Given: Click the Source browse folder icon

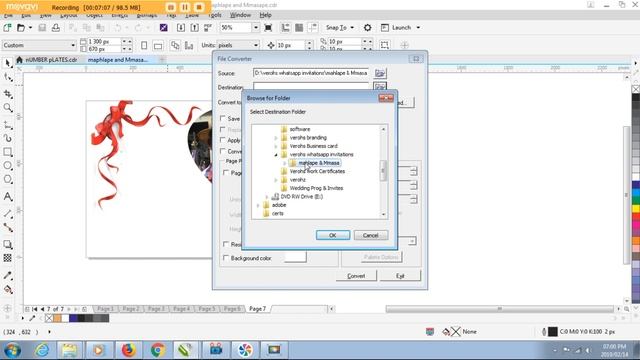Looking at the screenshot, I should coord(380,73).
